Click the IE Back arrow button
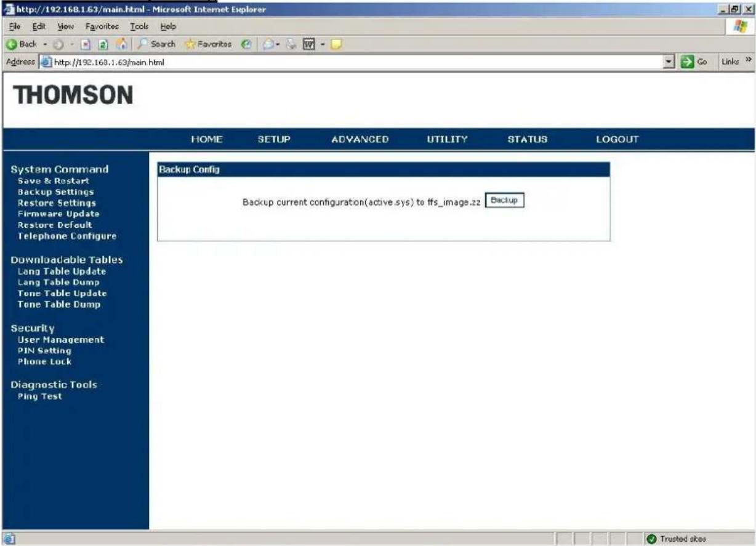Screen dimensions: 756x546 pos(20,44)
